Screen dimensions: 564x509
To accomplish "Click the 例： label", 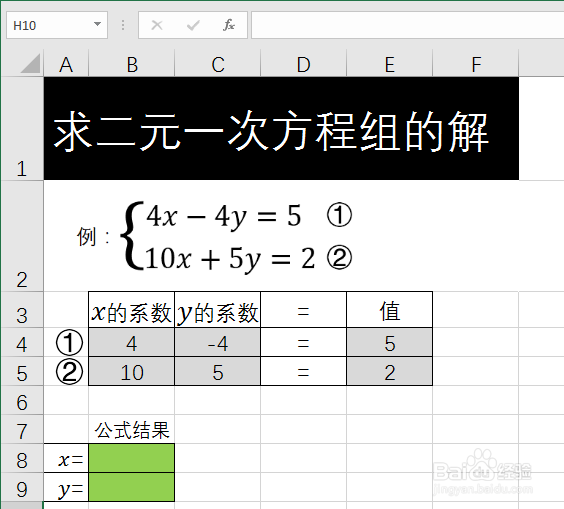I will [93, 237].
